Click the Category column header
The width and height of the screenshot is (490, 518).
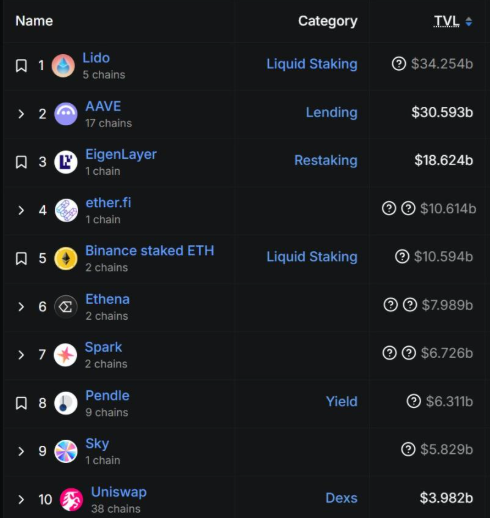pos(328,21)
